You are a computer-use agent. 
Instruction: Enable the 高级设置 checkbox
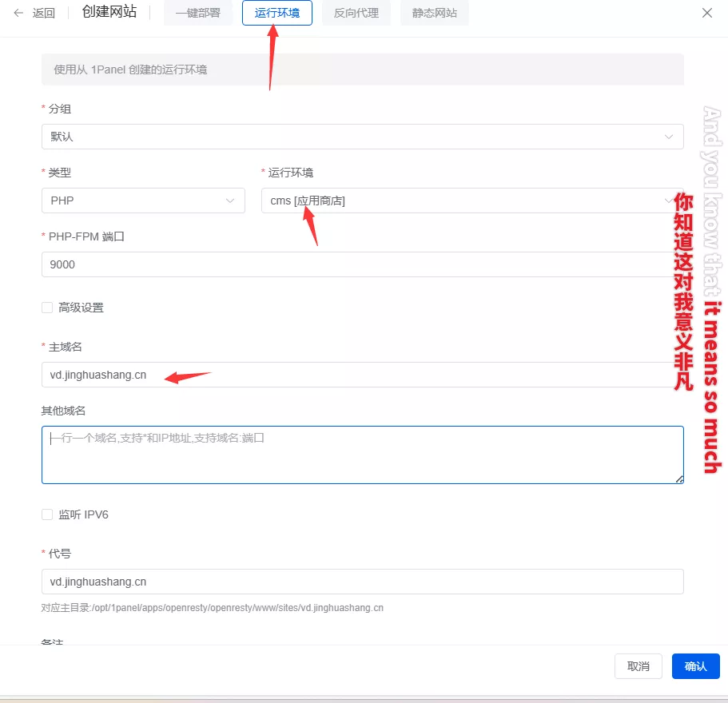pos(47,308)
